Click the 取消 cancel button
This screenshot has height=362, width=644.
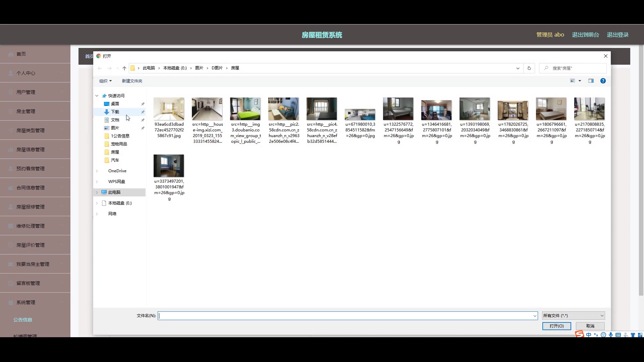(590, 326)
